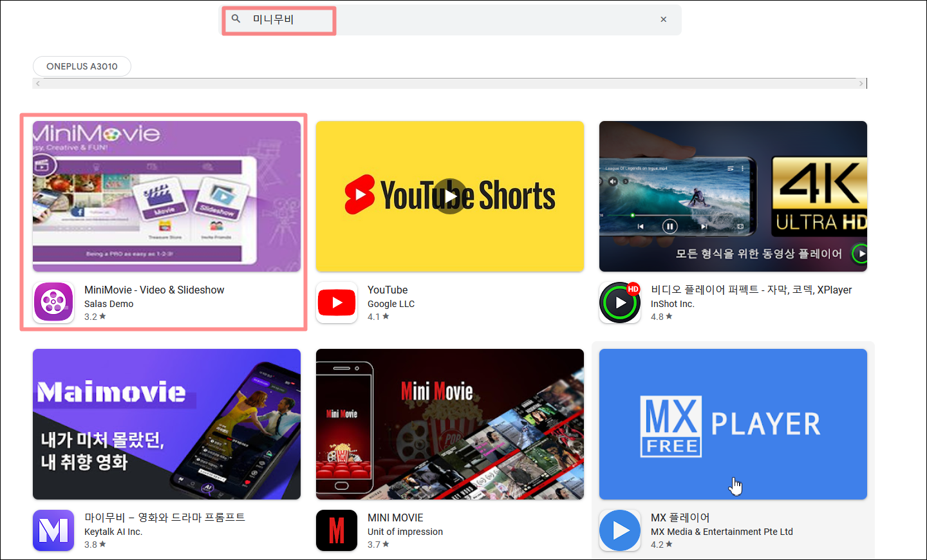Open 마이무비 – 영화와 드라마 프롬프트 title

tap(165, 518)
